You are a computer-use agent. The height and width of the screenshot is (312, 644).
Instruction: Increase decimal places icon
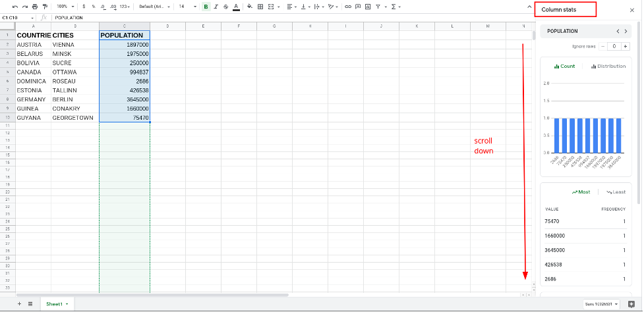click(113, 7)
